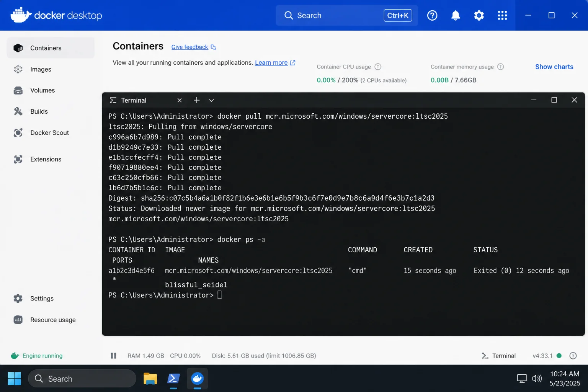Viewport: 588px width, 392px height.
Task: Open Settings from the sidebar label
Action: click(42, 299)
